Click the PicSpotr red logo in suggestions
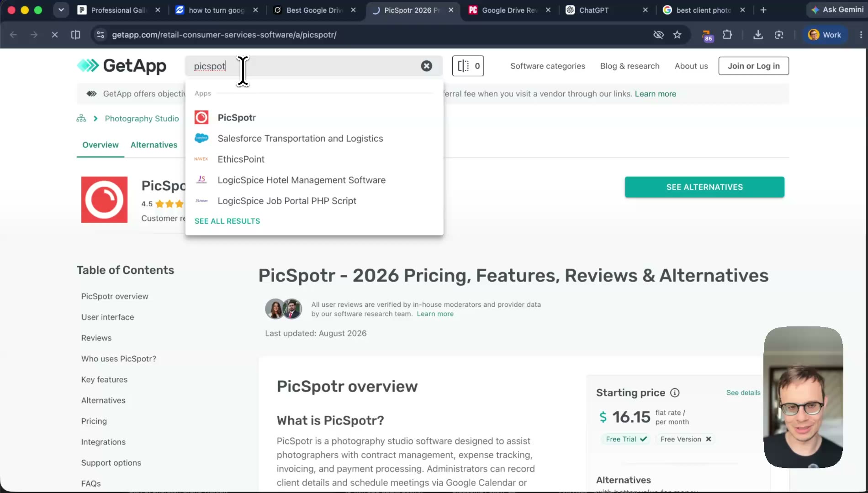Image resolution: width=868 pixels, height=493 pixels. pos(201,117)
